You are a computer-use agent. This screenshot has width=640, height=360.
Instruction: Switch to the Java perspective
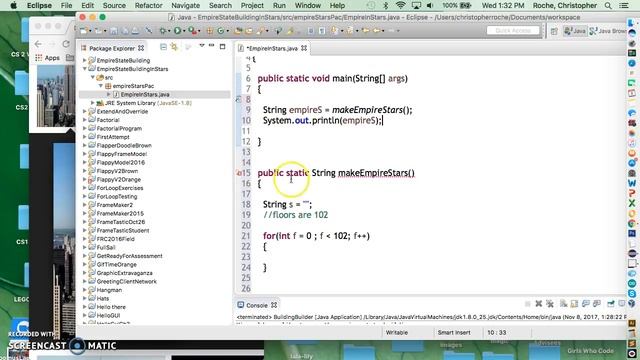575,31
